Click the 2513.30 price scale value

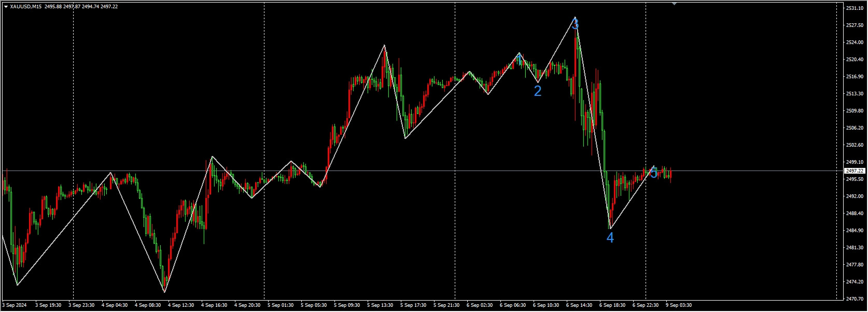pyautogui.click(x=855, y=94)
